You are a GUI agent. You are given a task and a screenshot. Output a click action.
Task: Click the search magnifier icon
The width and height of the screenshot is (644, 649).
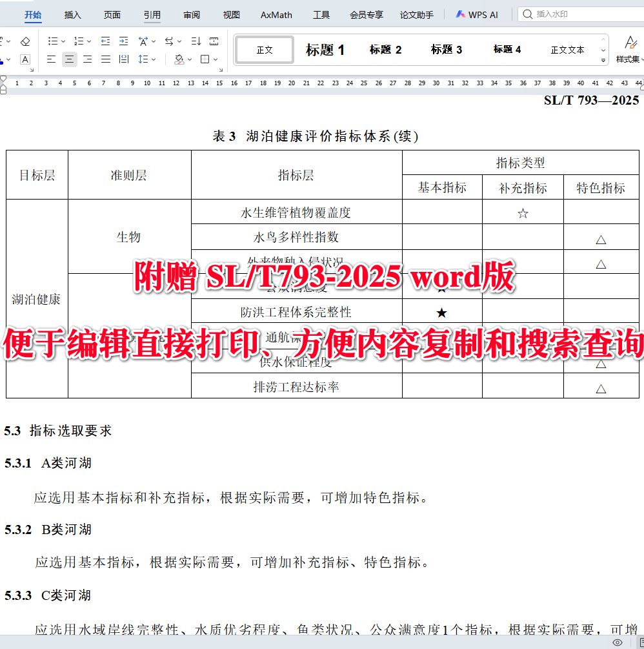(527, 14)
